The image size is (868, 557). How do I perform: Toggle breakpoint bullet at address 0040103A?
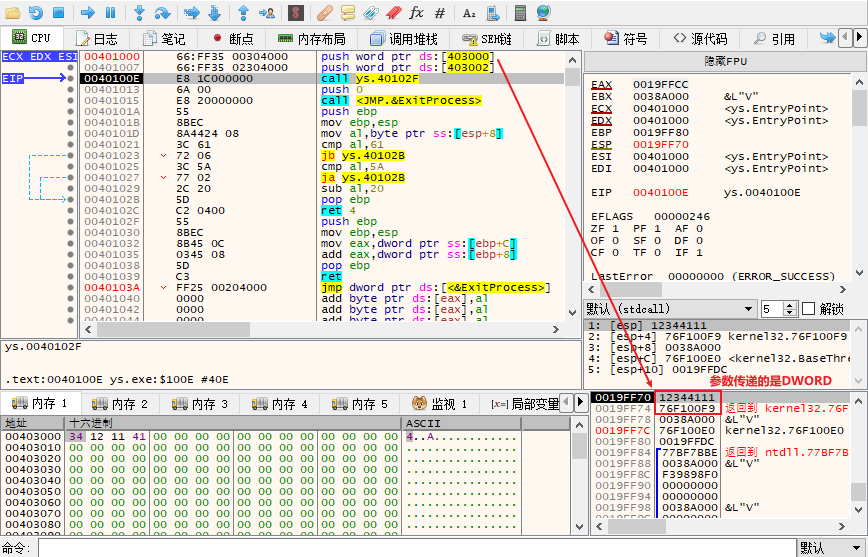tap(70, 287)
